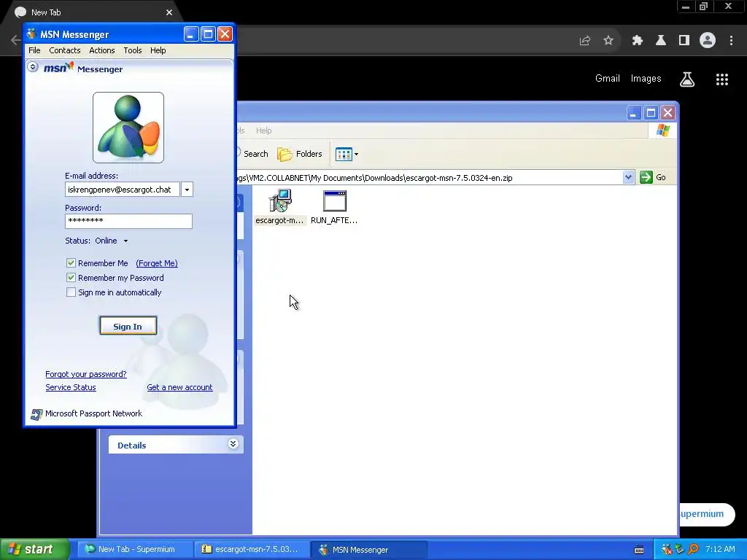Screen dimensions: 747x560
Task: Click the MSN Messenger buddy display picture
Action: tap(128, 128)
